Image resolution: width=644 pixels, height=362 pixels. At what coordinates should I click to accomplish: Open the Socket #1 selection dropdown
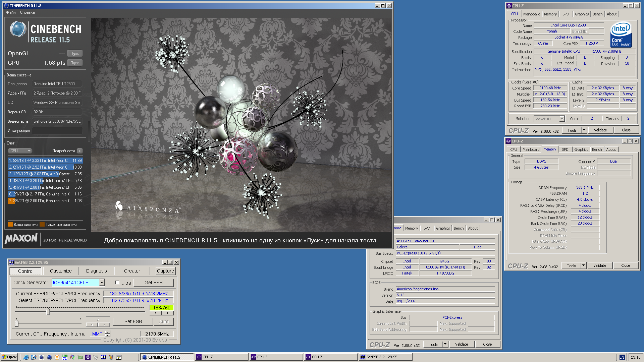coord(562,119)
